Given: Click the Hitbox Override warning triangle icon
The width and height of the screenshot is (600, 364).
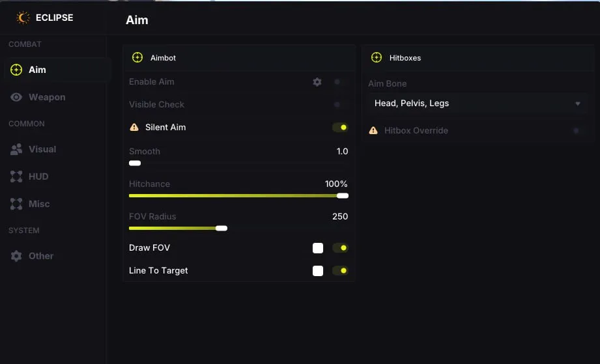Looking at the screenshot, I should (373, 130).
